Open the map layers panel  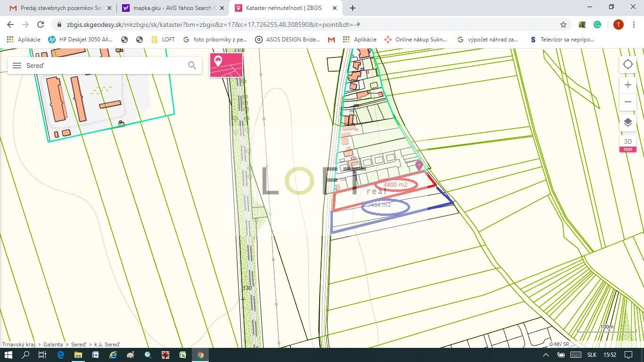(627, 123)
